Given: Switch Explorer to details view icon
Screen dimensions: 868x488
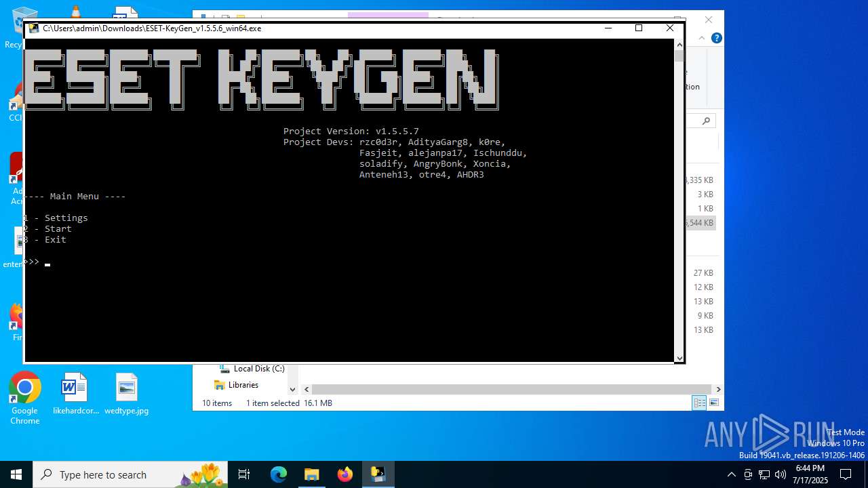Looking at the screenshot, I should pos(699,403).
